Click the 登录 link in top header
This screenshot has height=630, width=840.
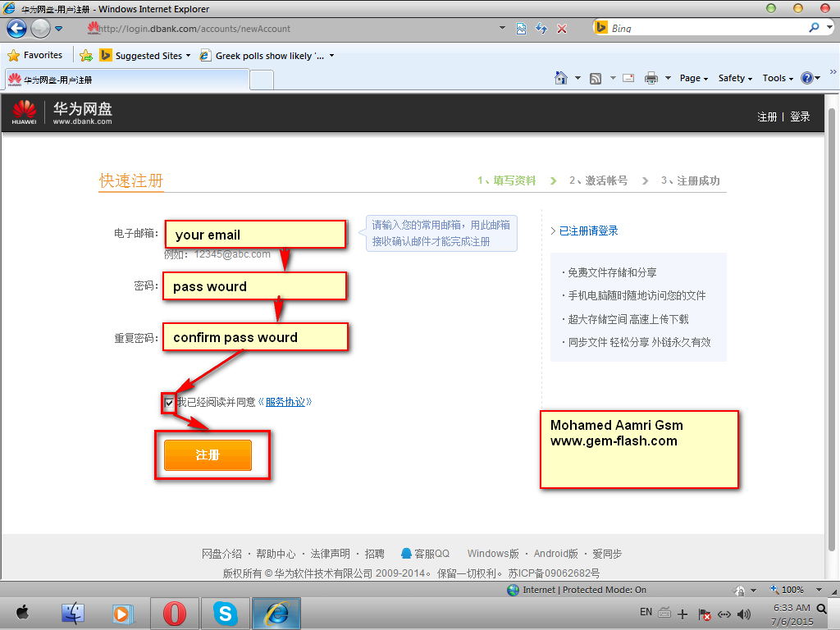[800, 116]
